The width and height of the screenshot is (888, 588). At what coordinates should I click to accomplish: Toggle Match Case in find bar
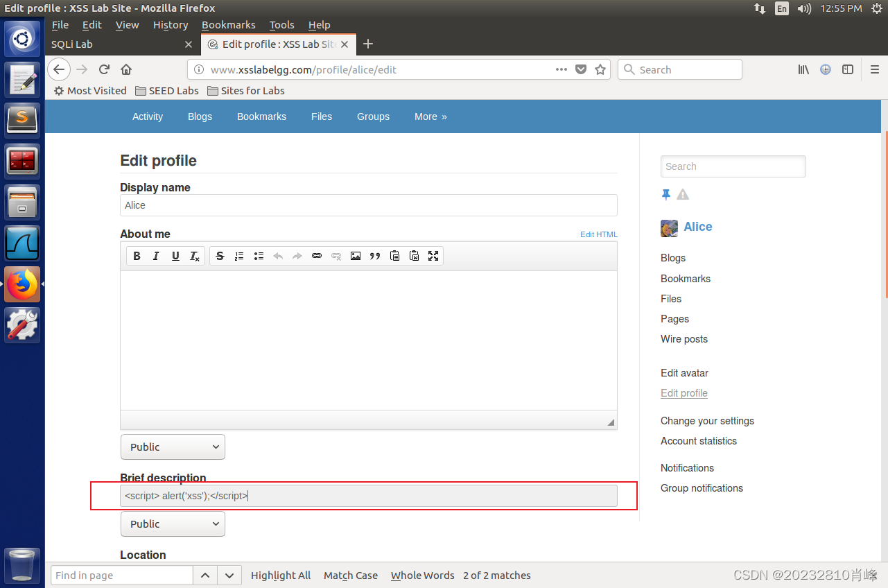[x=351, y=576]
